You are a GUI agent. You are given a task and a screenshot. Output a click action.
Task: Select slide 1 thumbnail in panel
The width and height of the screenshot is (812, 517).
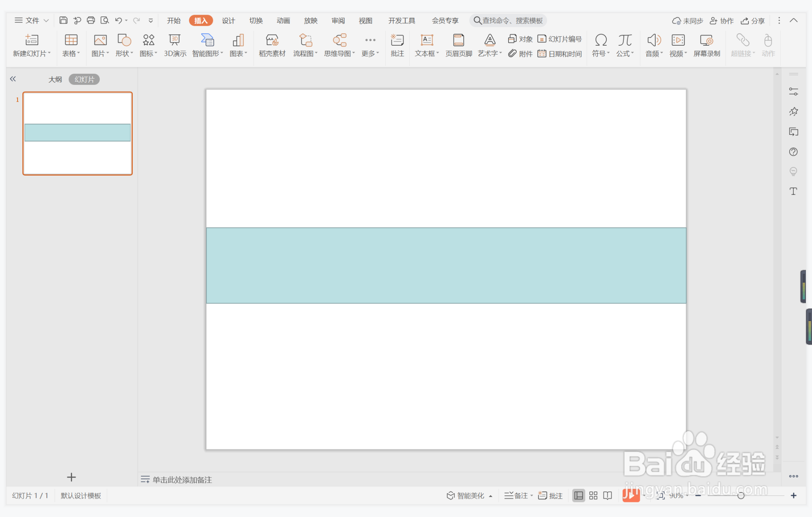click(x=77, y=133)
